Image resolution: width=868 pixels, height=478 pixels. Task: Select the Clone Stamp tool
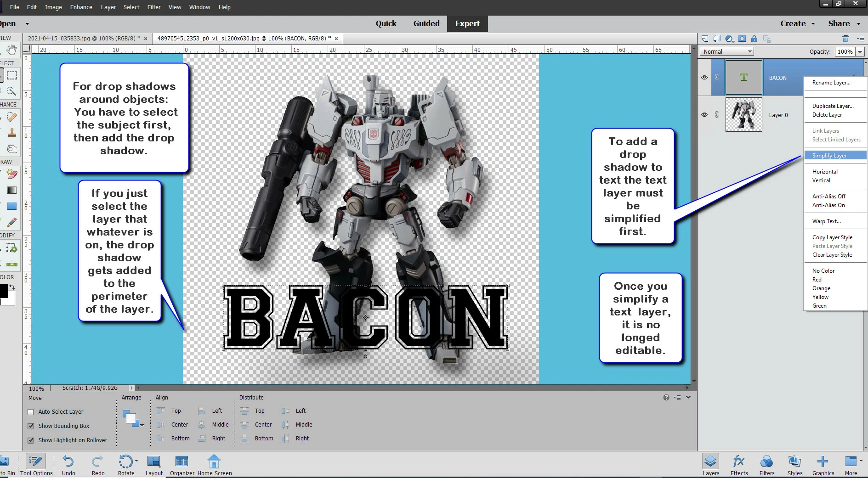(x=12, y=133)
